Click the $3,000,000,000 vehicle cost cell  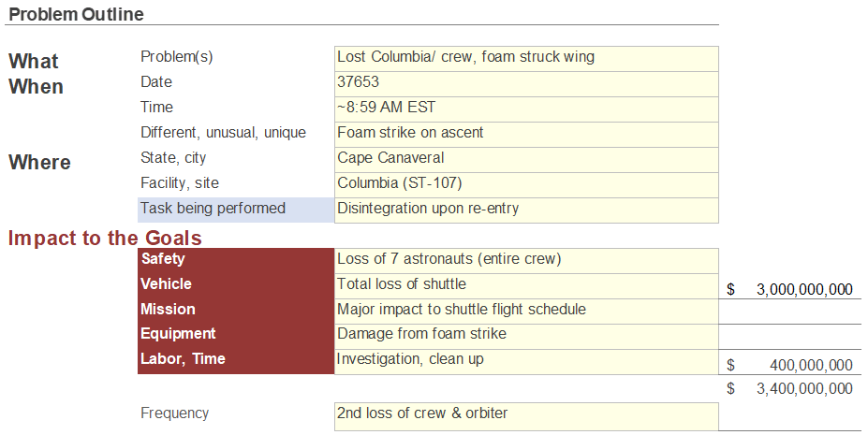click(790, 286)
